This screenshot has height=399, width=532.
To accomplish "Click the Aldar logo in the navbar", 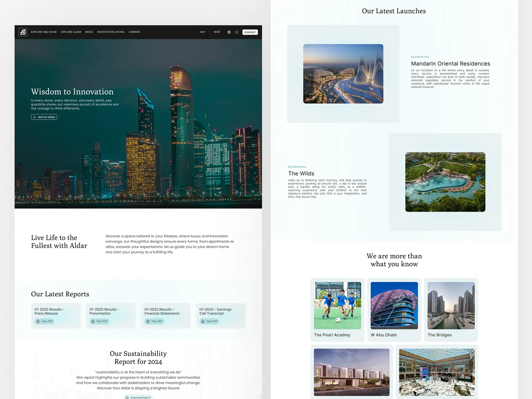I will (x=23, y=32).
